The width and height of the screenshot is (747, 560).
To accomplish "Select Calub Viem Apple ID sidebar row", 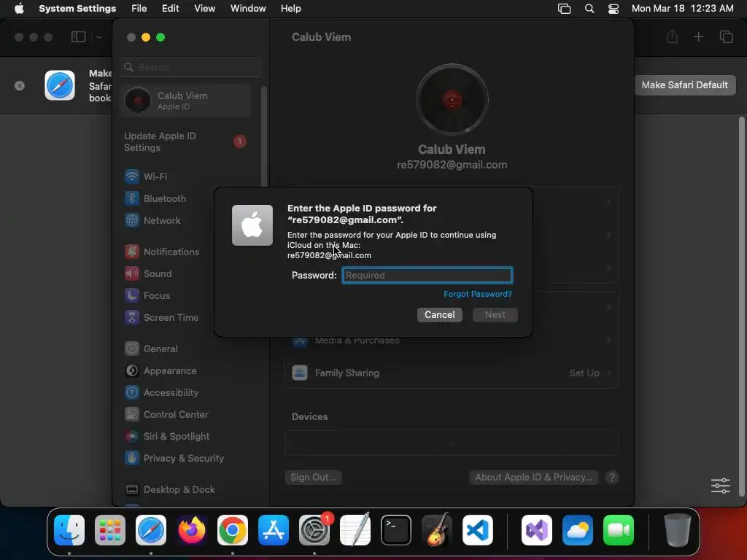I will coord(186,101).
